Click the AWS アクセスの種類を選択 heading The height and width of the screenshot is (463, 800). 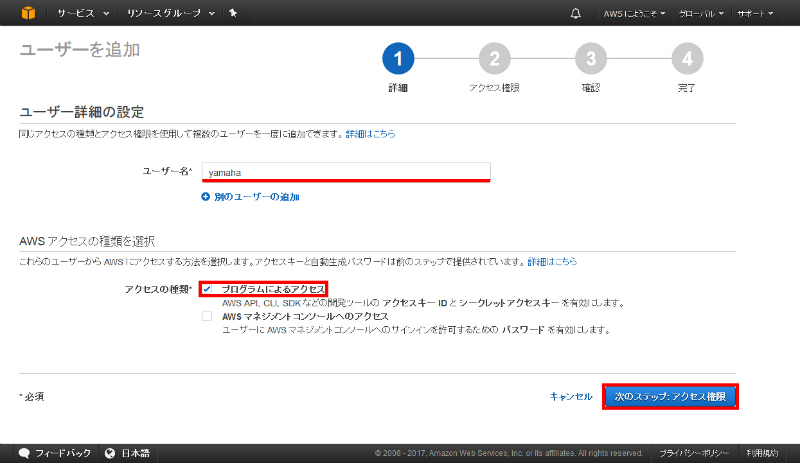click(87, 241)
